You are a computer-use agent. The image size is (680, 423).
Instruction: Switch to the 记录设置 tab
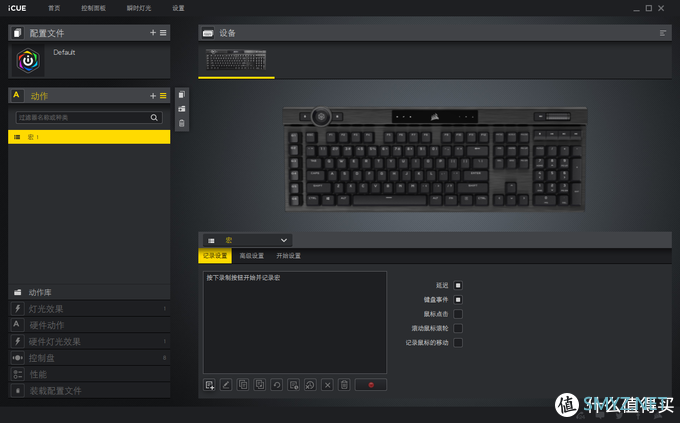click(x=215, y=256)
